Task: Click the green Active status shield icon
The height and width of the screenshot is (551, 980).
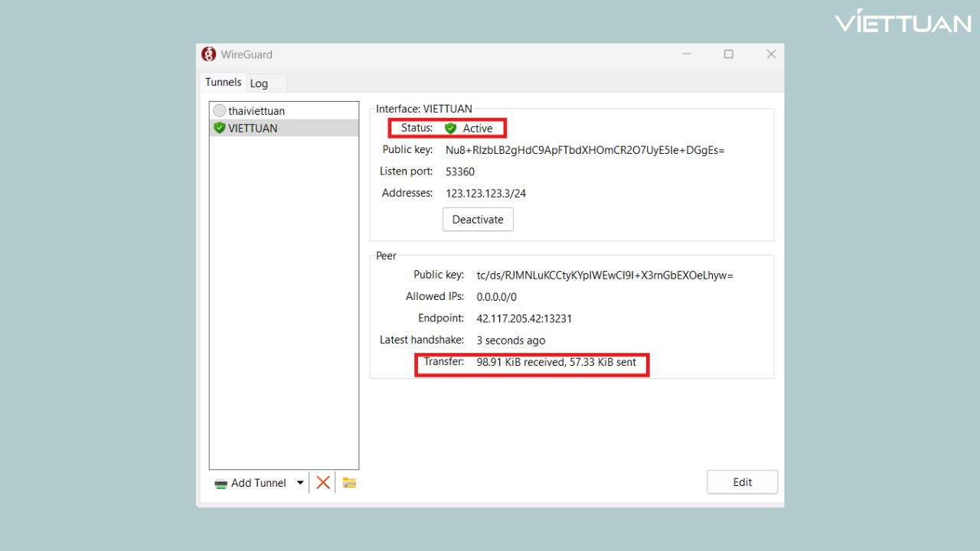Action: click(450, 129)
